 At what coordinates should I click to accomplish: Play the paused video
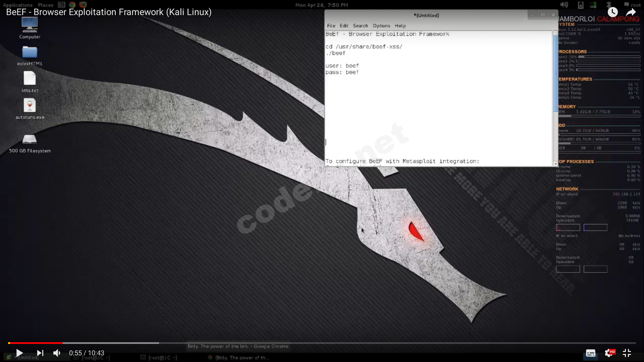[x=19, y=353]
